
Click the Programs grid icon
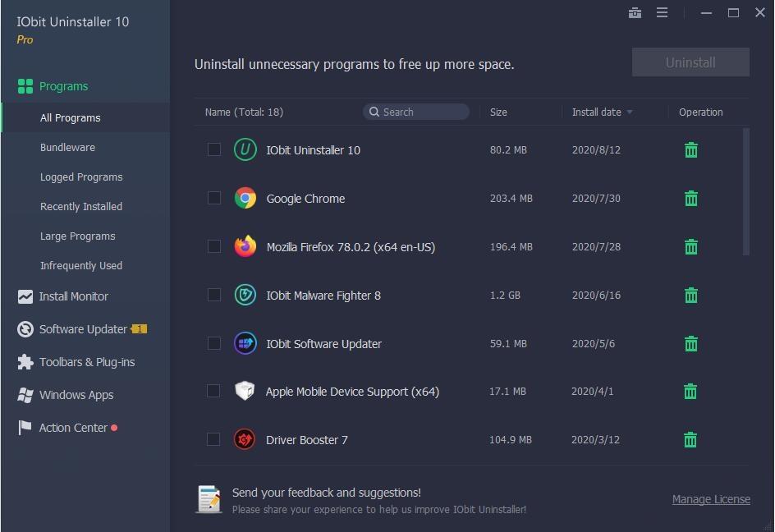tap(25, 86)
